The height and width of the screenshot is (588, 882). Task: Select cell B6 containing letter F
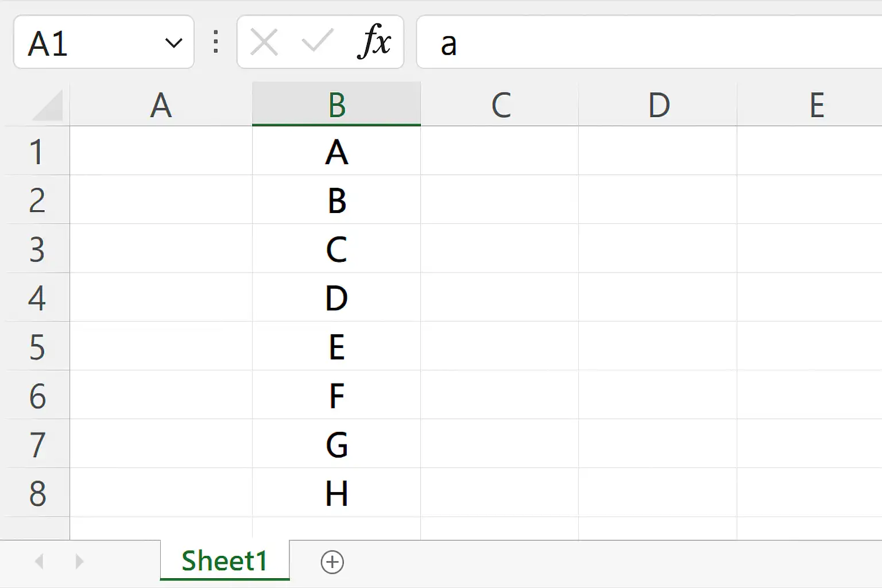point(336,395)
